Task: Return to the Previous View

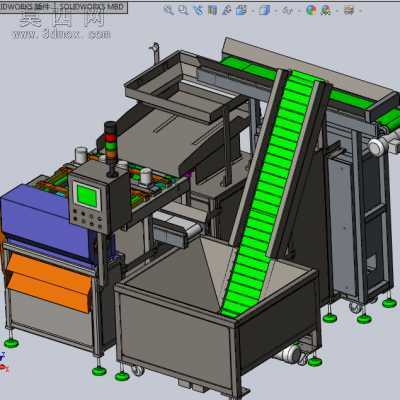Action: pos(198,10)
